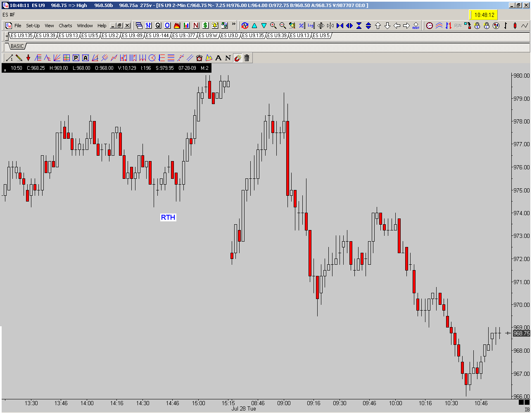This screenshot has height=413, width=532.
Task: Open the Window menu
Action: click(85, 26)
